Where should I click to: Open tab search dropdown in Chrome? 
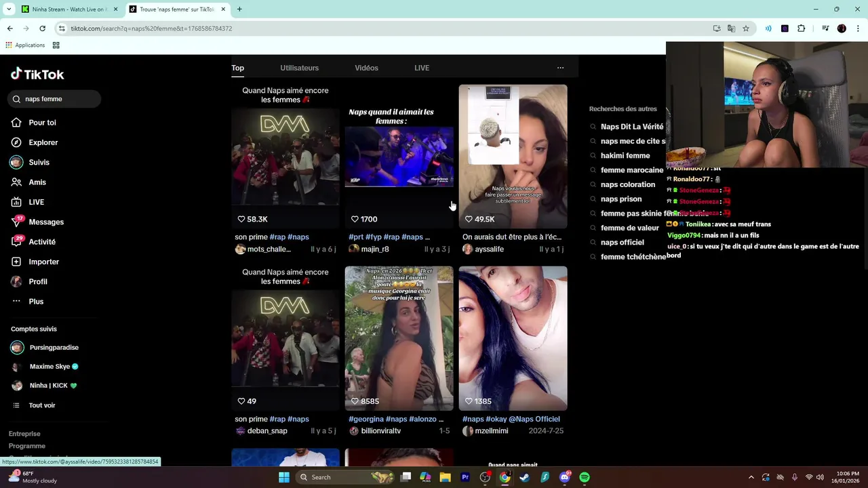coord(9,9)
